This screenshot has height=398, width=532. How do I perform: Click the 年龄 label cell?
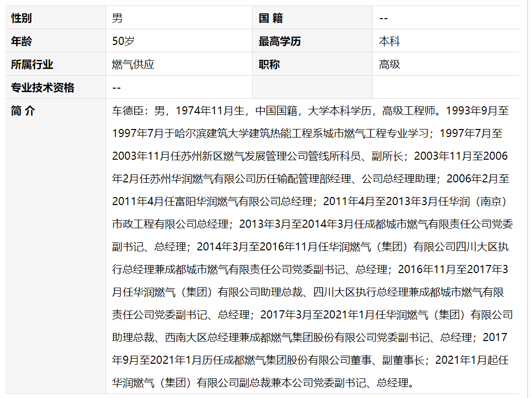click(55, 41)
